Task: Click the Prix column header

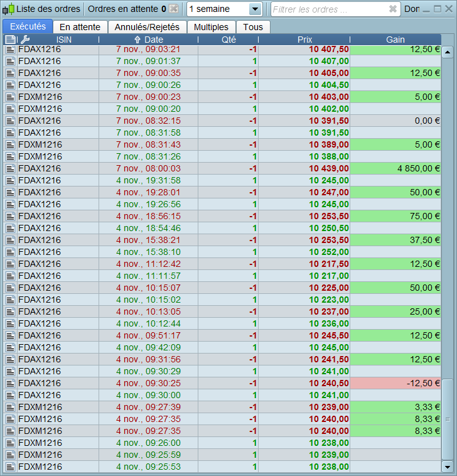Action: (304, 40)
